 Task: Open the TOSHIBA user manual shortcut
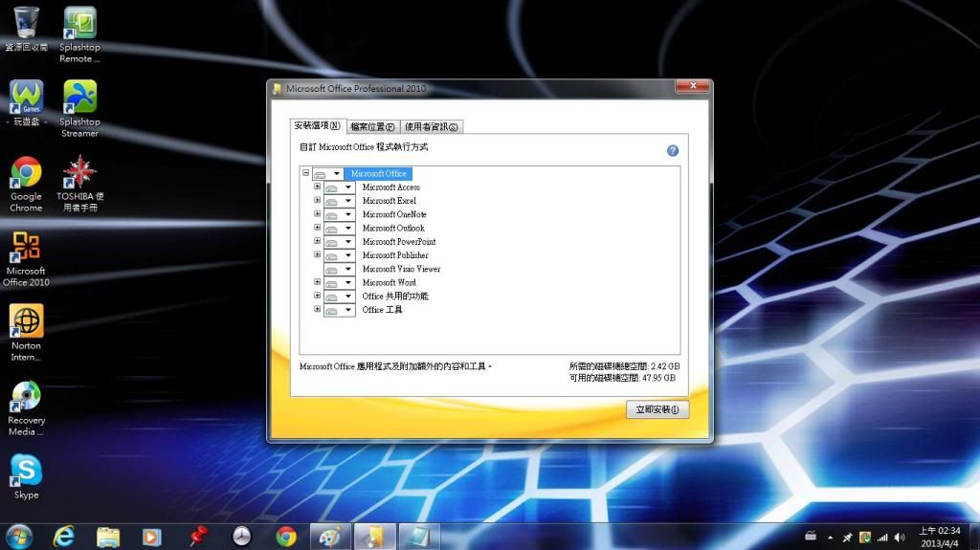79,184
